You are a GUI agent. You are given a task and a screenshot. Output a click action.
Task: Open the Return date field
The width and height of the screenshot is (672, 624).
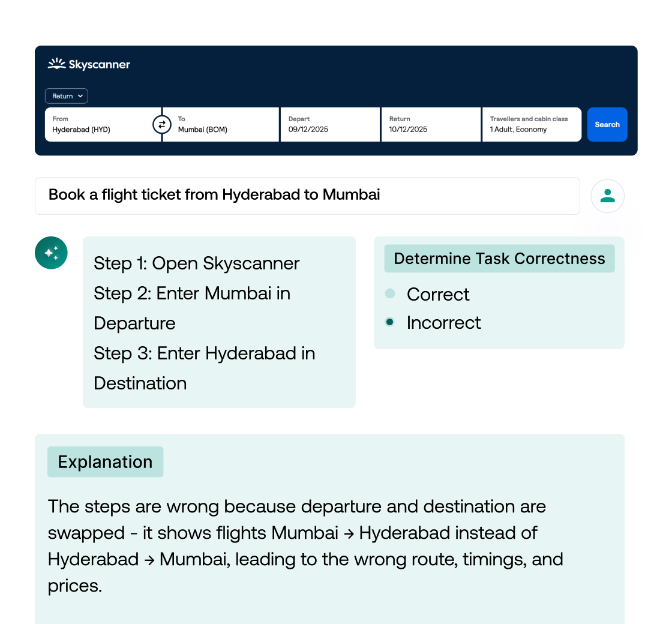[430, 125]
